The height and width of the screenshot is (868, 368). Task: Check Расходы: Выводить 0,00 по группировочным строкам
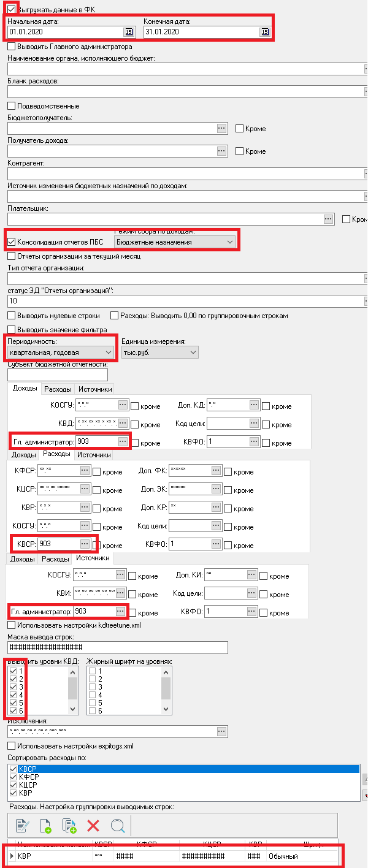tap(115, 316)
